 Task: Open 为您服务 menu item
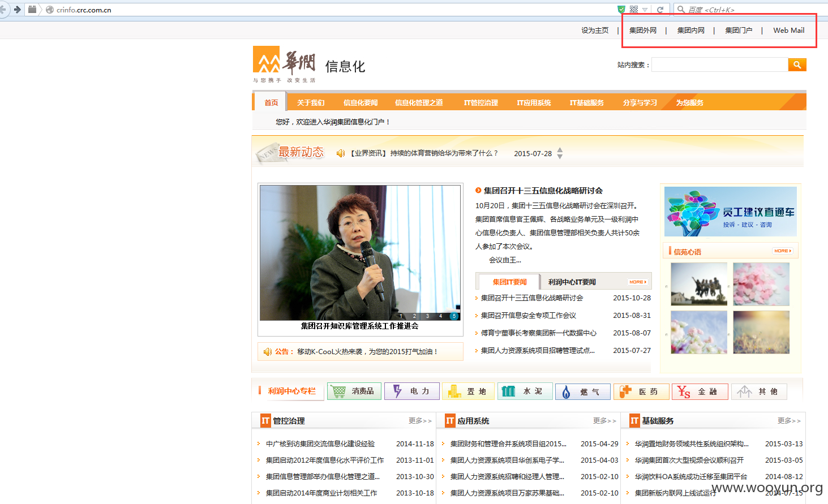coord(690,102)
